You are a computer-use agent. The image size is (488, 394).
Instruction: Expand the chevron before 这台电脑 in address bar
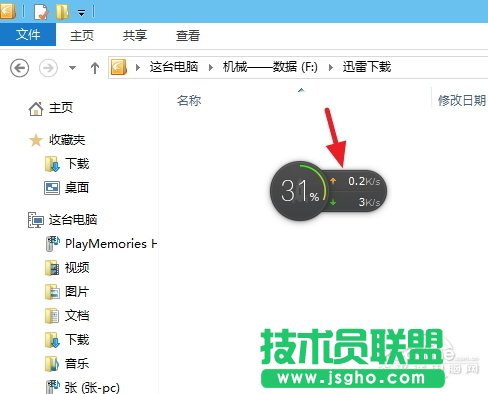[x=138, y=68]
